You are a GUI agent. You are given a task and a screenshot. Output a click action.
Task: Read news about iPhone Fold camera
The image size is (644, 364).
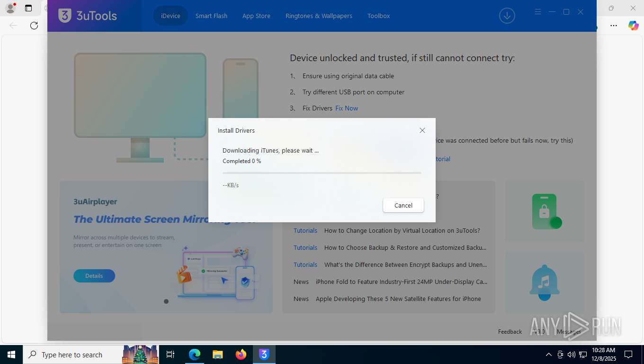(x=402, y=282)
